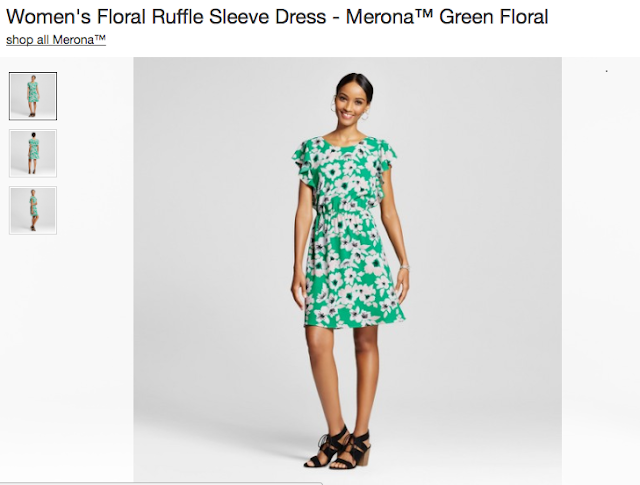Image resolution: width=640 pixels, height=485 pixels.
Task: Click the small dot right of main image
Action: pyautogui.click(x=607, y=71)
